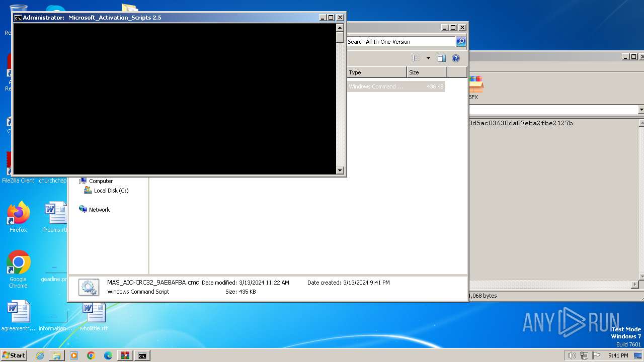Click the SFX icon in the WinRAR window
644x362 pixels.
coord(475,87)
